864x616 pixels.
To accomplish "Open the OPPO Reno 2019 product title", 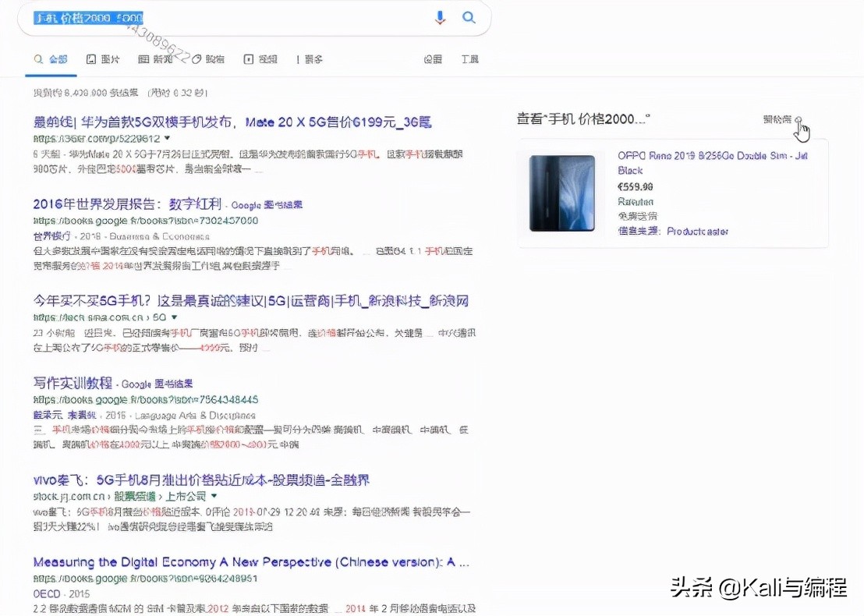I will [713, 163].
